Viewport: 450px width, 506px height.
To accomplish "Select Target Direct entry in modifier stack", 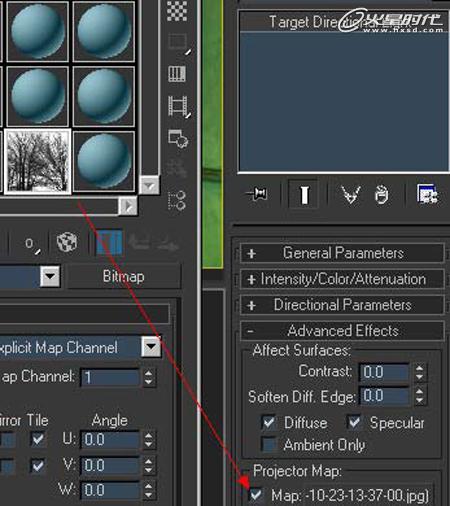I will pyautogui.click(x=343, y=22).
